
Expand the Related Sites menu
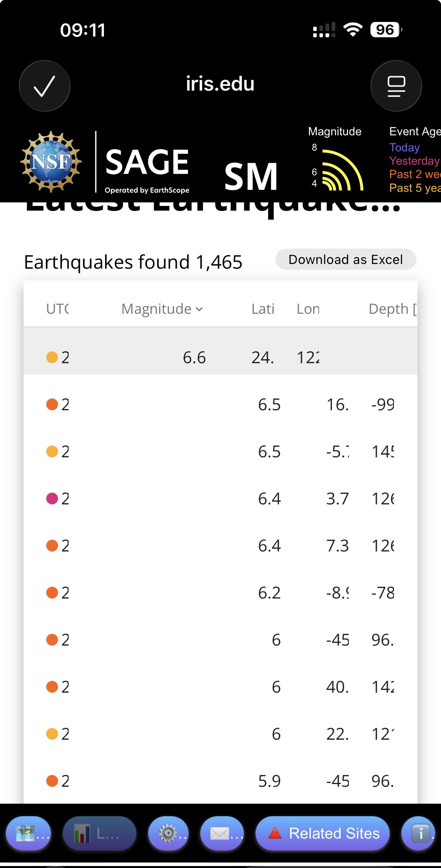tap(322, 833)
